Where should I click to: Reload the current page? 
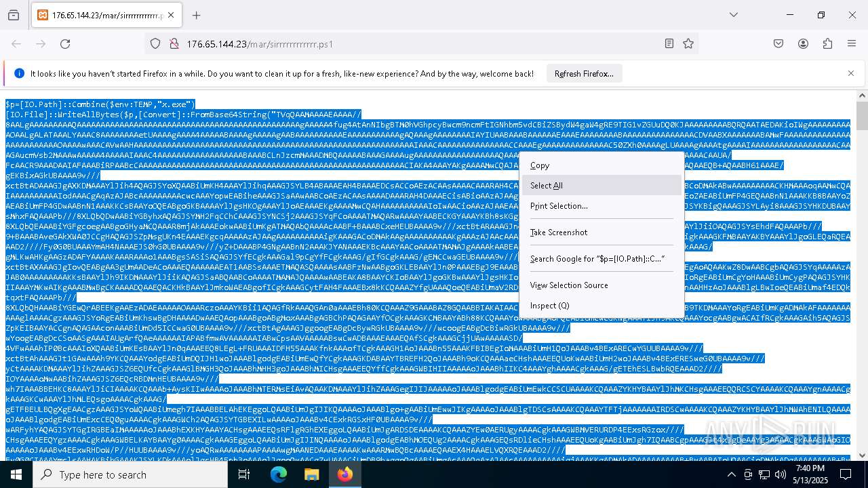(65, 44)
